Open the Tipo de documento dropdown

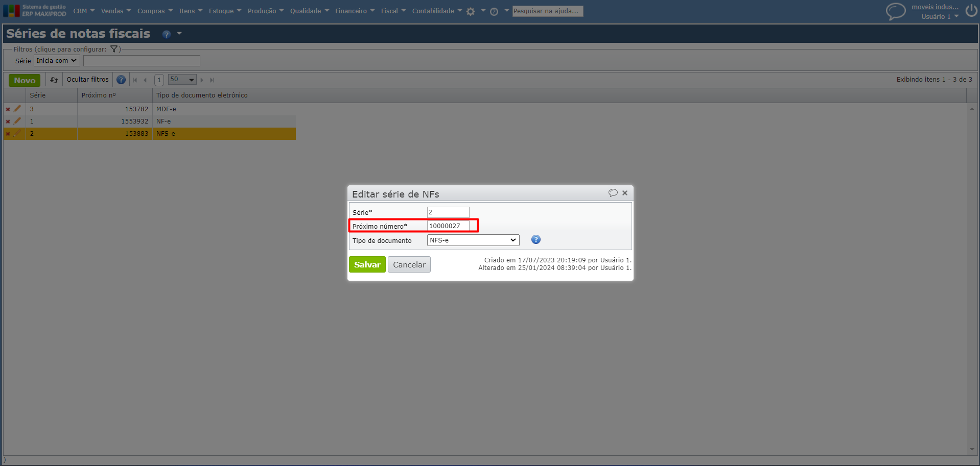pyautogui.click(x=473, y=240)
